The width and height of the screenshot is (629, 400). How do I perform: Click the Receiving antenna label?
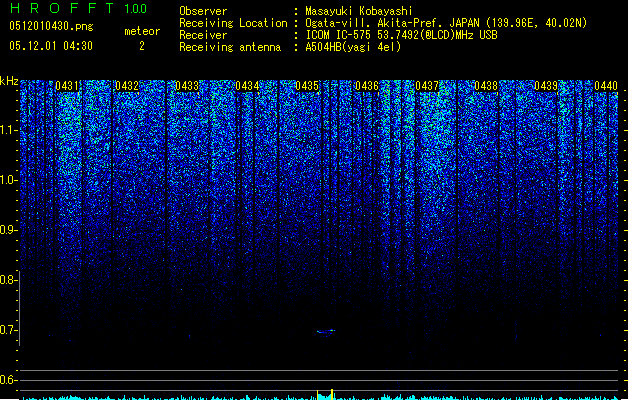pos(230,47)
